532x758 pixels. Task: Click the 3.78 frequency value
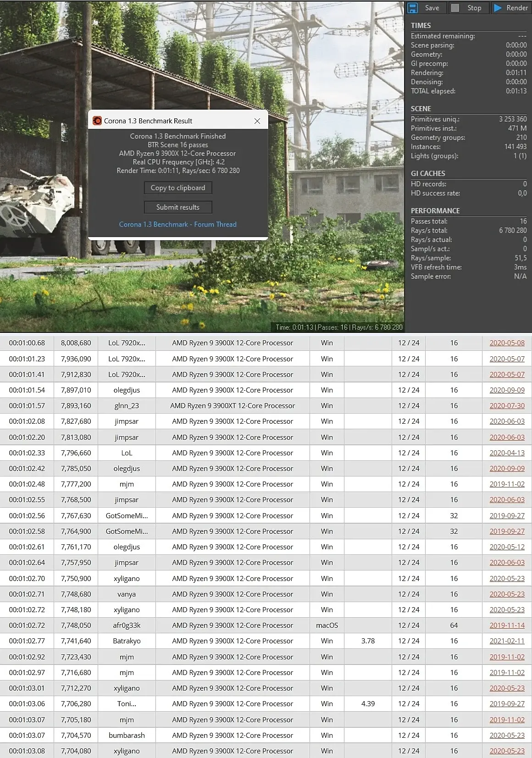tap(368, 641)
